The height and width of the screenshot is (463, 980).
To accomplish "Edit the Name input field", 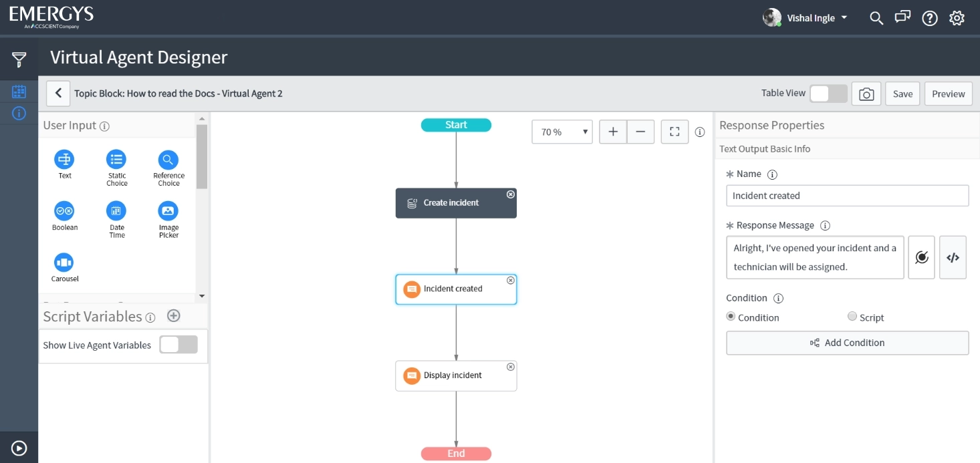I will (848, 196).
